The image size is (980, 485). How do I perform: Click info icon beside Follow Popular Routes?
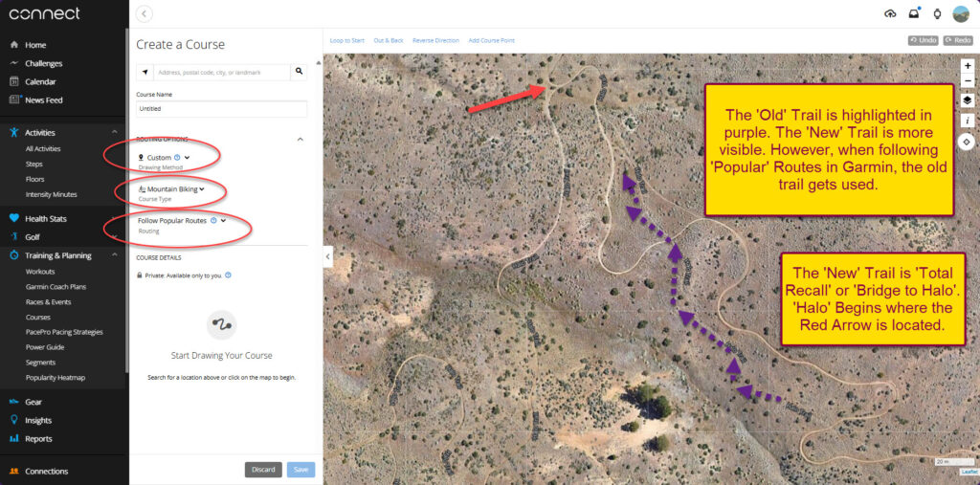coord(213,220)
